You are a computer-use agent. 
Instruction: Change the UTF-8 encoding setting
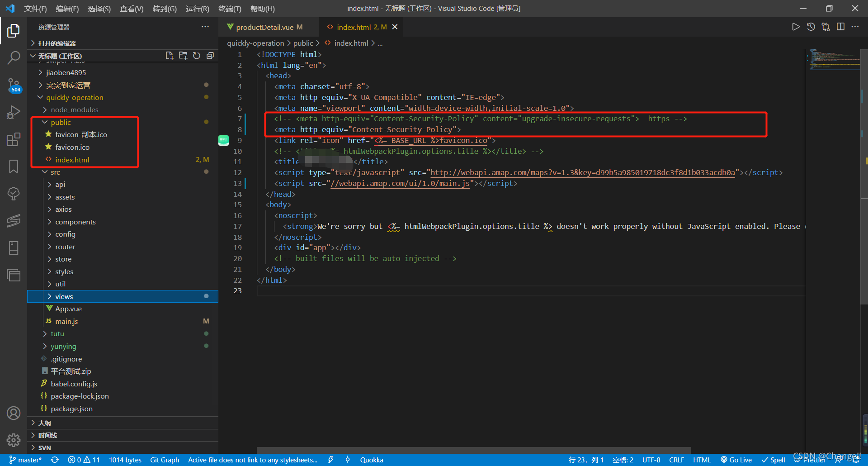tap(651, 460)
